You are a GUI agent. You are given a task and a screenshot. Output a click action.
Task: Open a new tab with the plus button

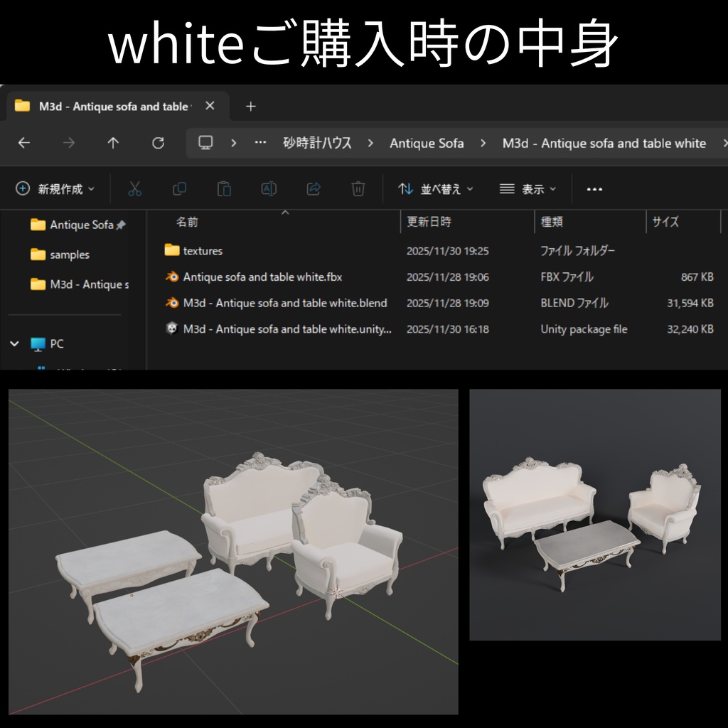(x=250, y=105)
